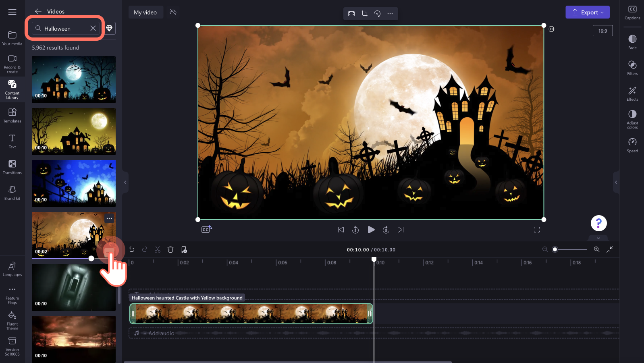Click Add audio on the timeline
The height and width of the screenshot is (363, 644).
point(159,333)
